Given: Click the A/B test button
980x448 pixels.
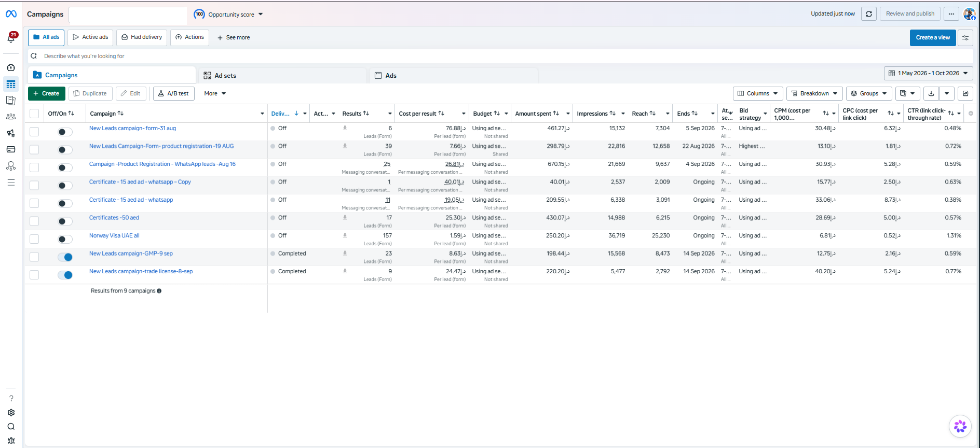Looking at the screenshot, I should pyautogui.click(x=174, y=93).
